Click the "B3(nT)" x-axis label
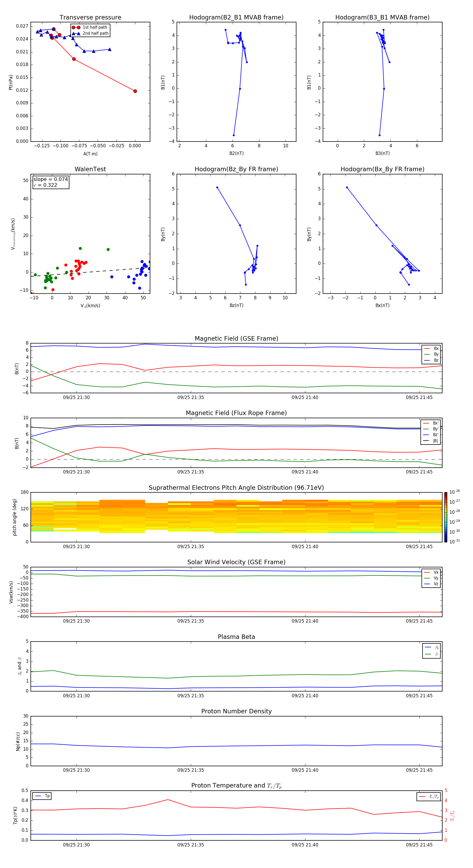This screenshot has width=473, height=868. click(382, 153)
